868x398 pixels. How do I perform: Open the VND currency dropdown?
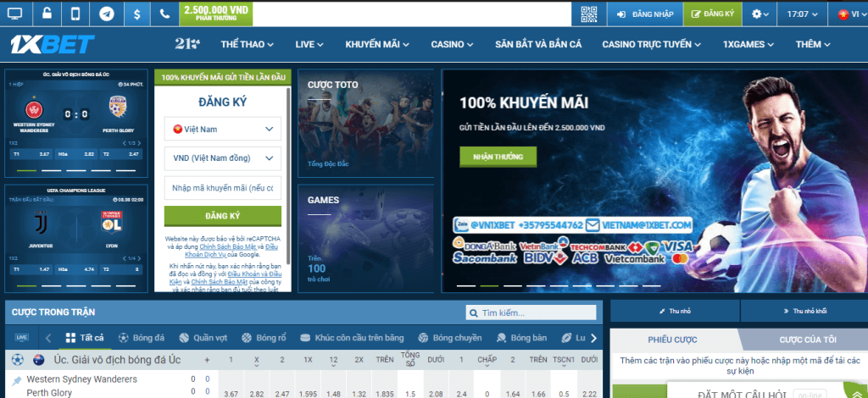click(223, 158)
